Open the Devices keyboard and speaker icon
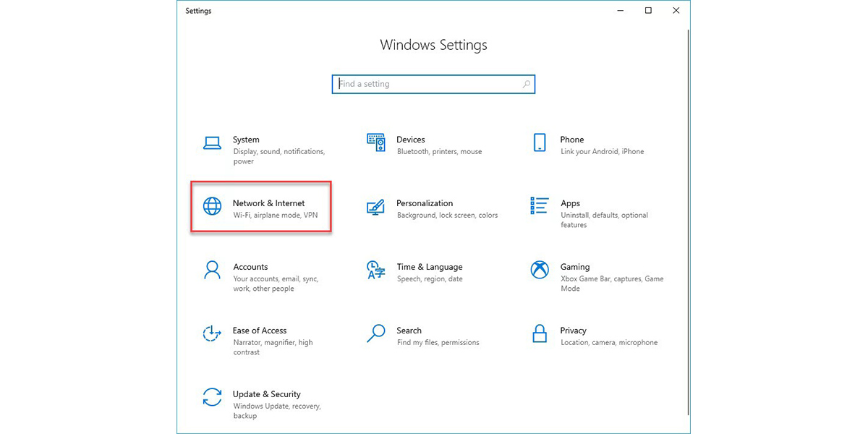Image resolution: width=868 pixels, height=434 pixels. 376,142
